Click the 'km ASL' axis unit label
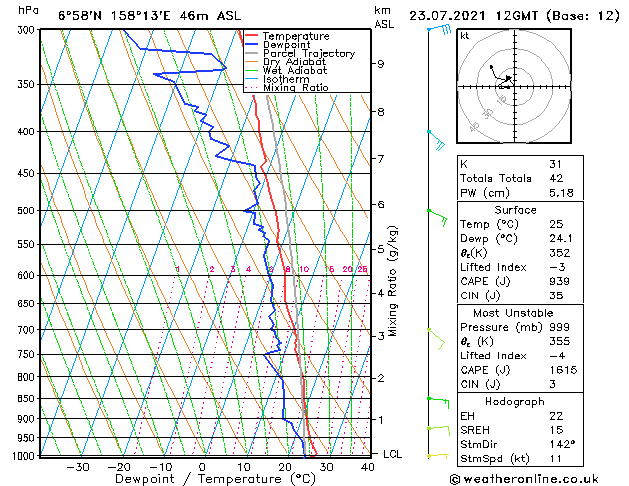The width and height of the screenshot is (629, 486). coord(384,17)
